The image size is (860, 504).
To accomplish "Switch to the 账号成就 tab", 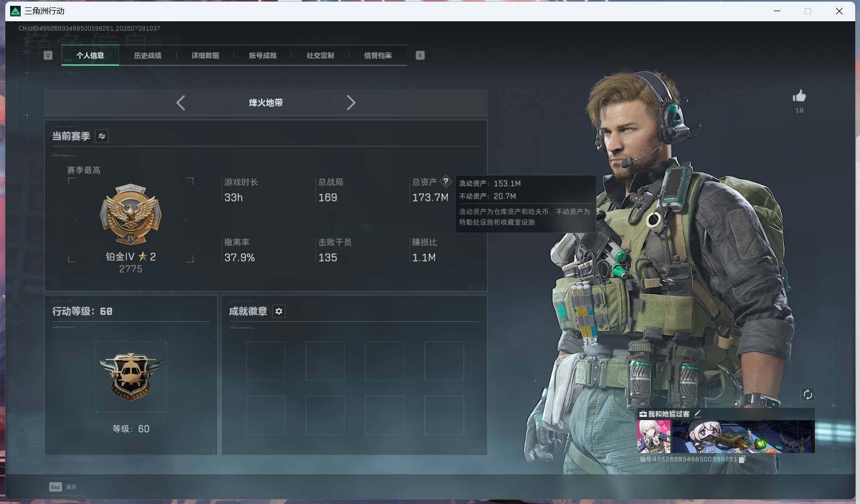I will tap(262, 55).
